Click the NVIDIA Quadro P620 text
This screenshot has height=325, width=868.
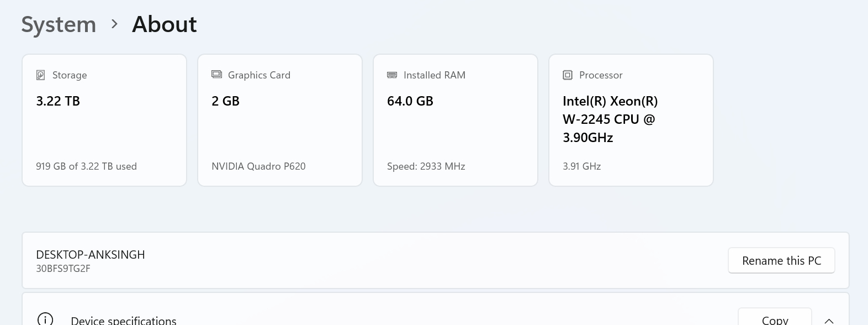pyautogui.click(x=258, y=166)
